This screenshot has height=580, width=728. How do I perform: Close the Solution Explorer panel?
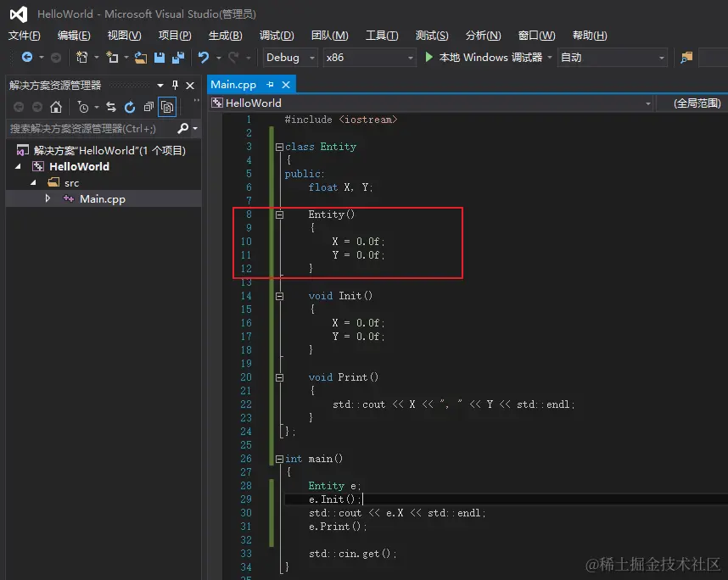[x=190, y=86]
